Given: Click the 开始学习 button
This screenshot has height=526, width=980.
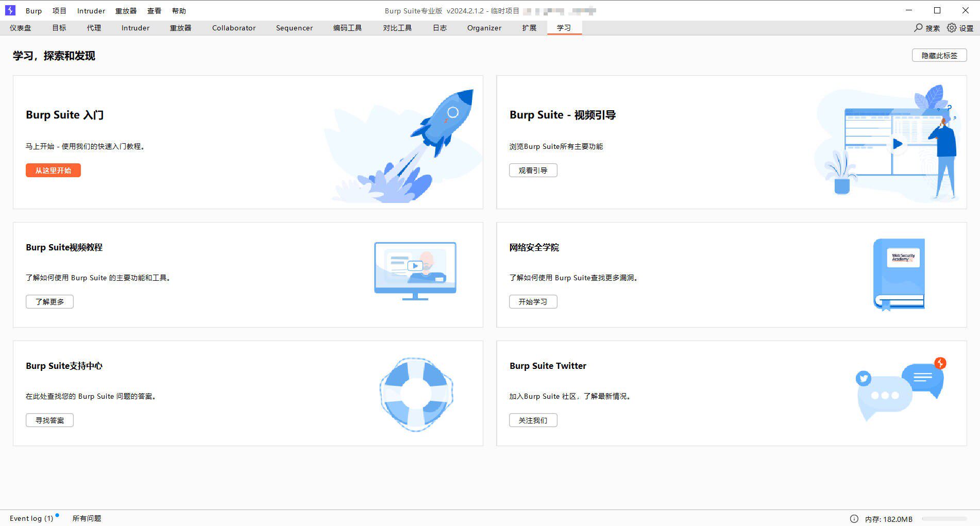Looking at the screenshot, I should [533, 302].
